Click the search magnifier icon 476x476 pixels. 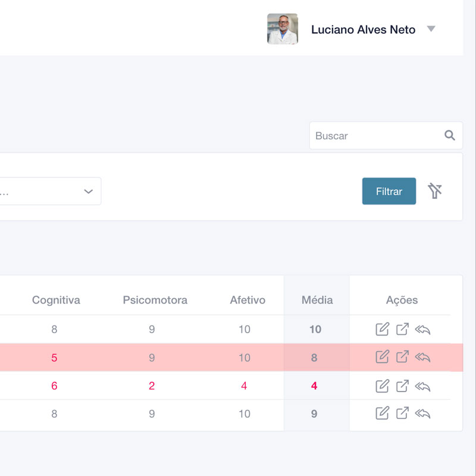pyautogui.click(x=450, y=136)
